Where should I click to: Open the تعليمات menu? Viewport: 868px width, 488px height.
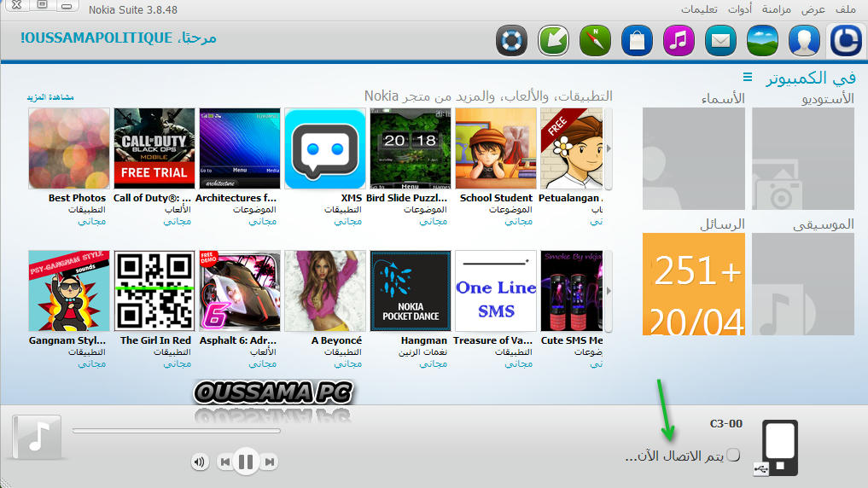click(x=699, y=9)
